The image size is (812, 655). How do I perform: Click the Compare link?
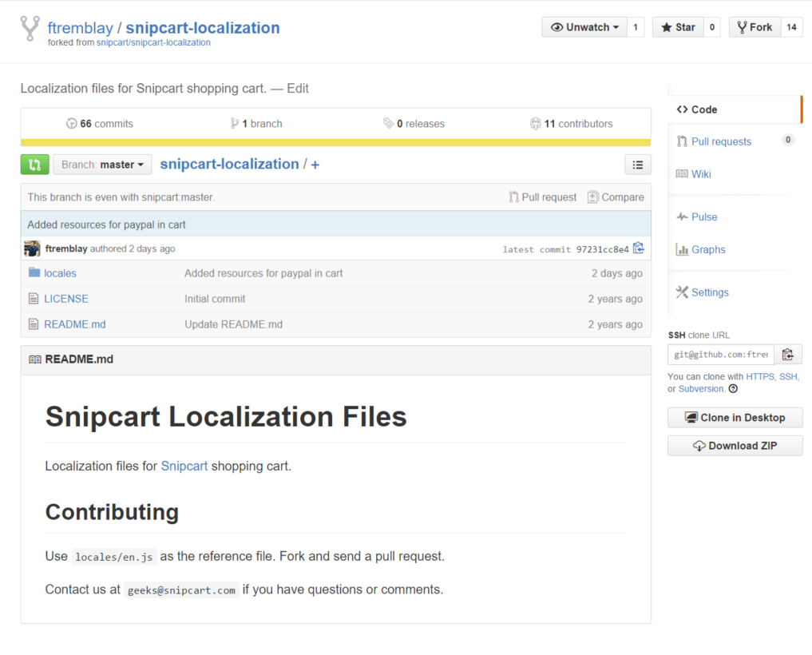616,197
